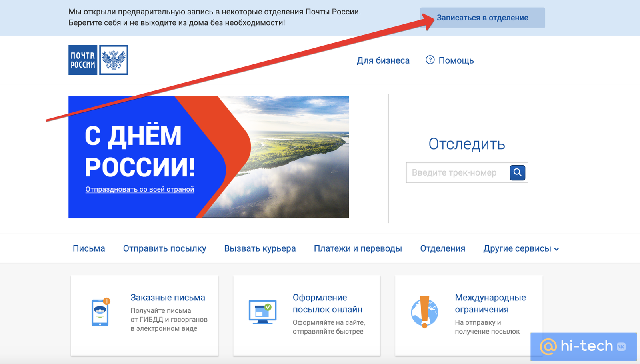640x364 pixels.
Task: Click text 'На отправку и получение посылок'
Action: pos(487,327)
